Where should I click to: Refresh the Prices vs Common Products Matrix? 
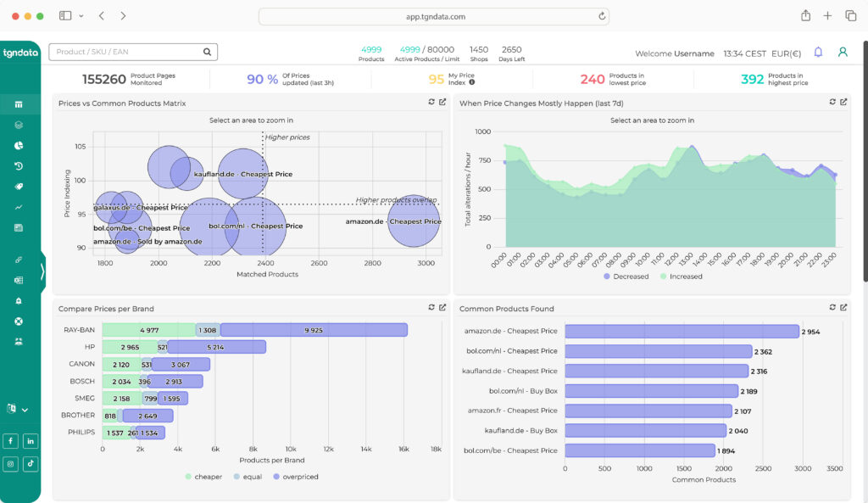[431, 103]
